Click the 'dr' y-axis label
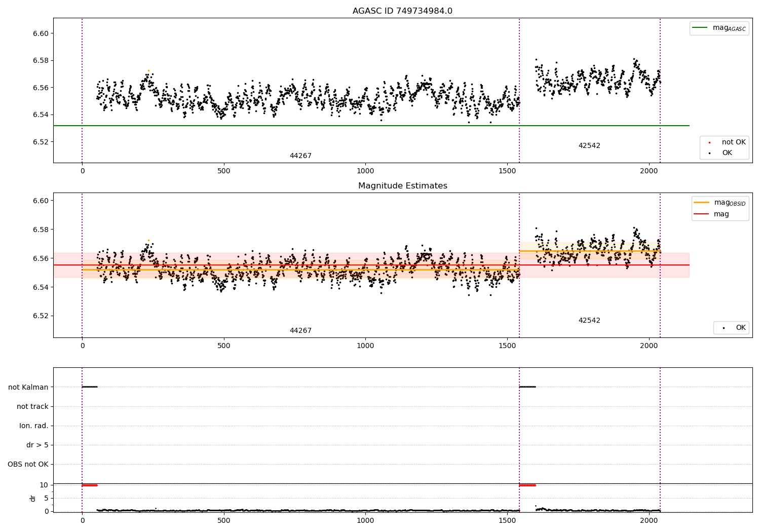Viewport: 760px width, 532px height. pyautogui.click(x=33, y=498)
